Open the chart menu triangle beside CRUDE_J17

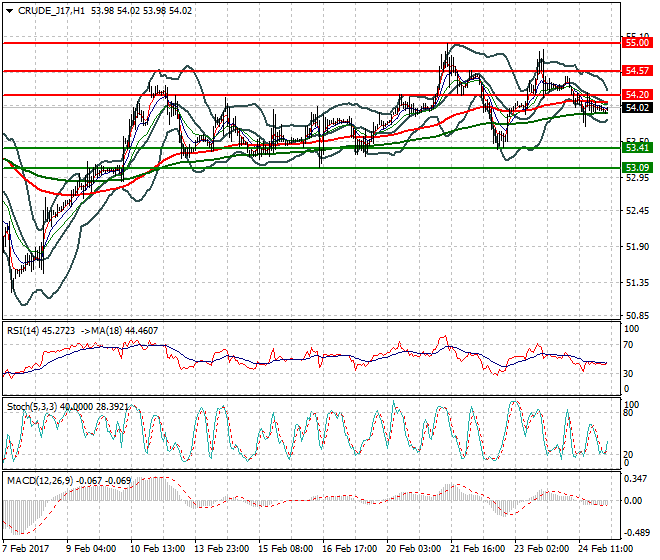tap(10, 11)
